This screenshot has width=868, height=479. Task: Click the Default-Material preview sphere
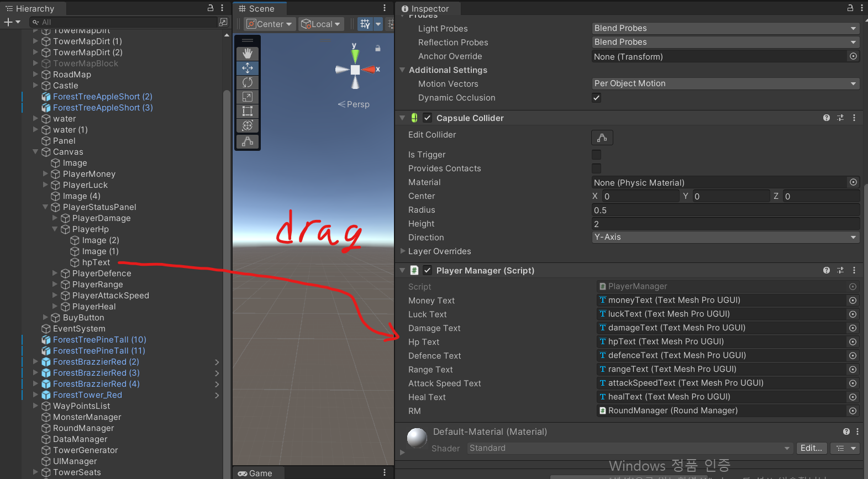point(417,438)
